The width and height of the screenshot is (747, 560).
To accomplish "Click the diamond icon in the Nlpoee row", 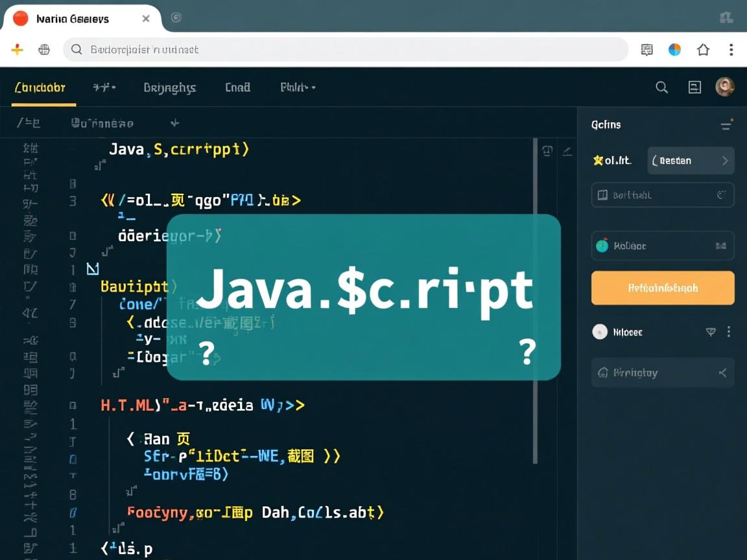I will pyautogui.click(x=711, y=332).
